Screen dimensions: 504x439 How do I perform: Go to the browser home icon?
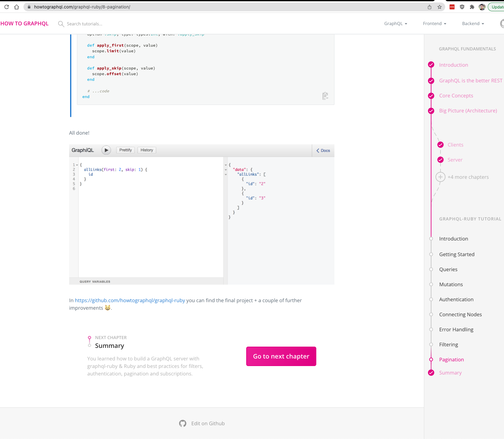click(17, 7)
